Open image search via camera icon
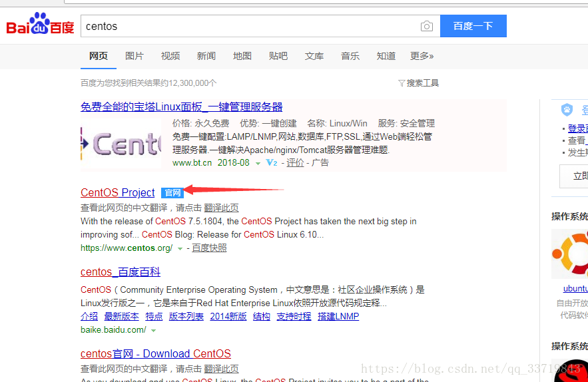This screenshot has height=382, width=588. pyautogui.click(x=427, y=26)
